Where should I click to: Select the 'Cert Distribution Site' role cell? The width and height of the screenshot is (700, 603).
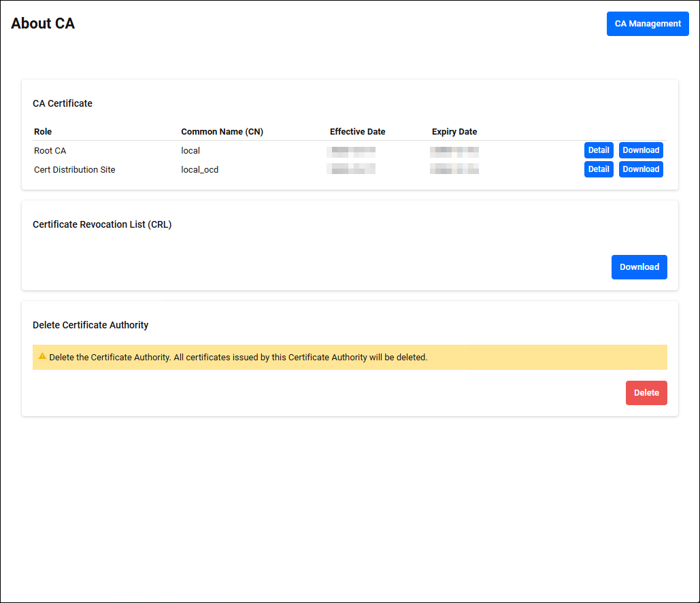click(75, 170)
